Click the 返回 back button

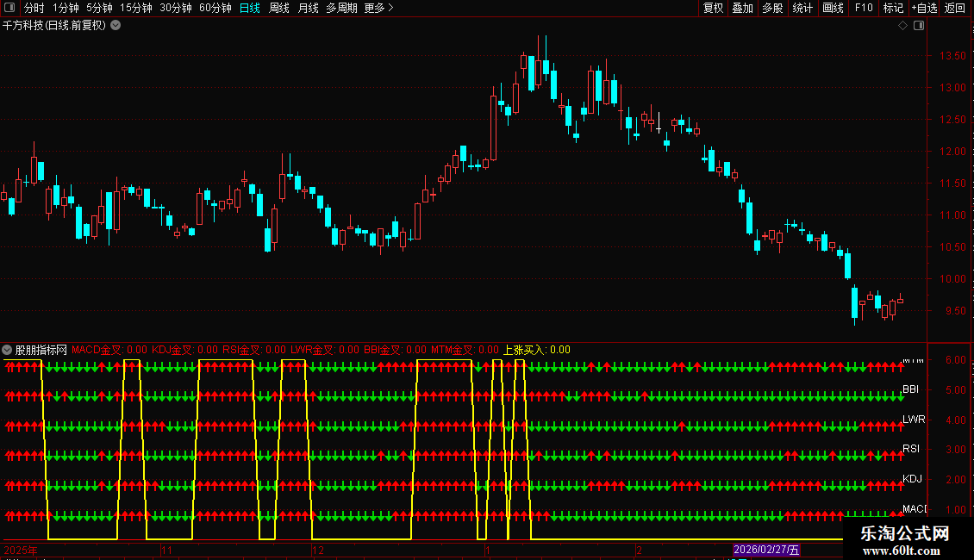coord(955,8)
